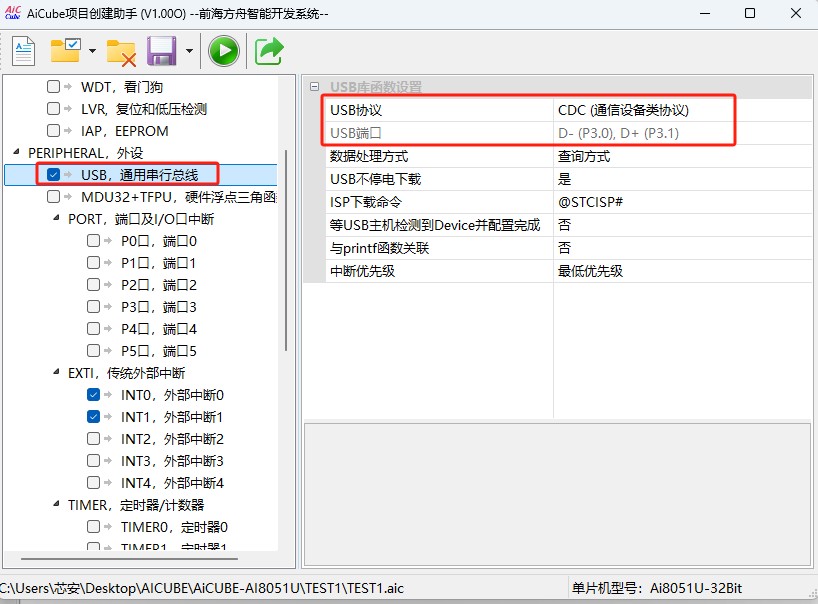Click the green export arrow icon
Viewport: 818px width, 604px height.
269,51
